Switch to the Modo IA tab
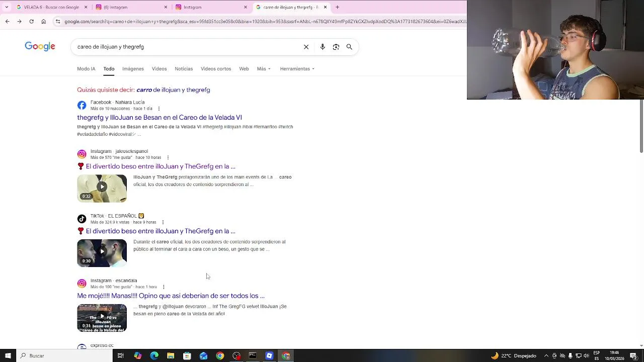Image resolution: width=644 pixels, height=362 pixels. point(86,69)
